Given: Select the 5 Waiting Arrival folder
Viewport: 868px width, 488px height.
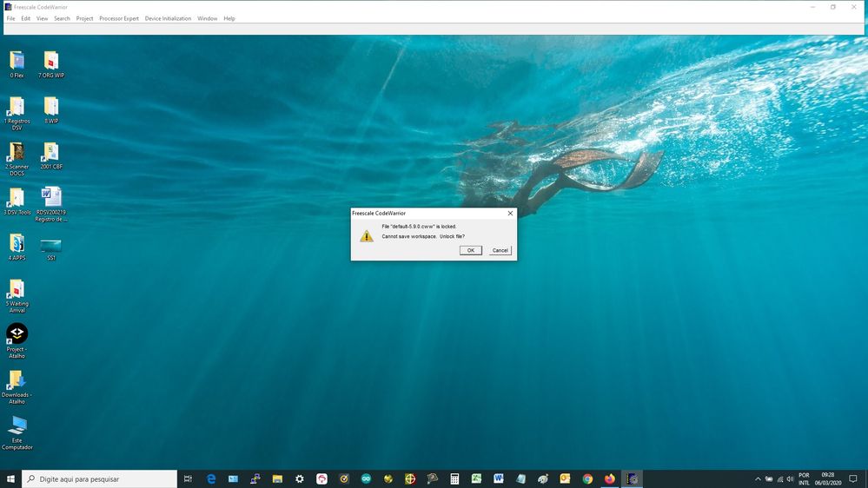Looking at the screenshot, I should [17, 296].
